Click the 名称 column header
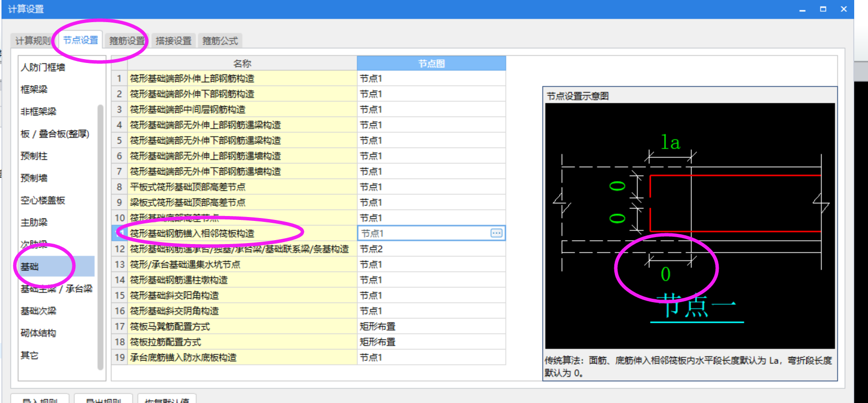The height and width of the screenshot is (403, 868). (242, 63)
